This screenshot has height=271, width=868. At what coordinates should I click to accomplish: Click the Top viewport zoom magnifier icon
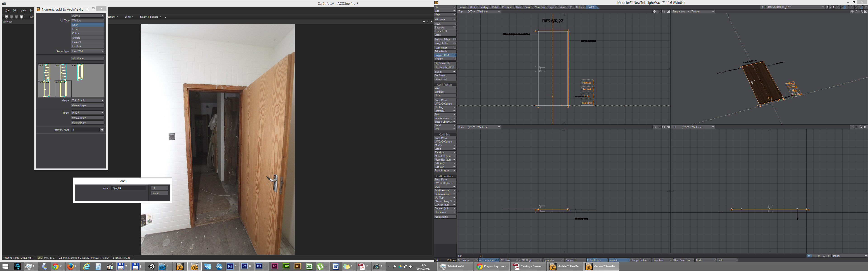[x=663, y=12]
